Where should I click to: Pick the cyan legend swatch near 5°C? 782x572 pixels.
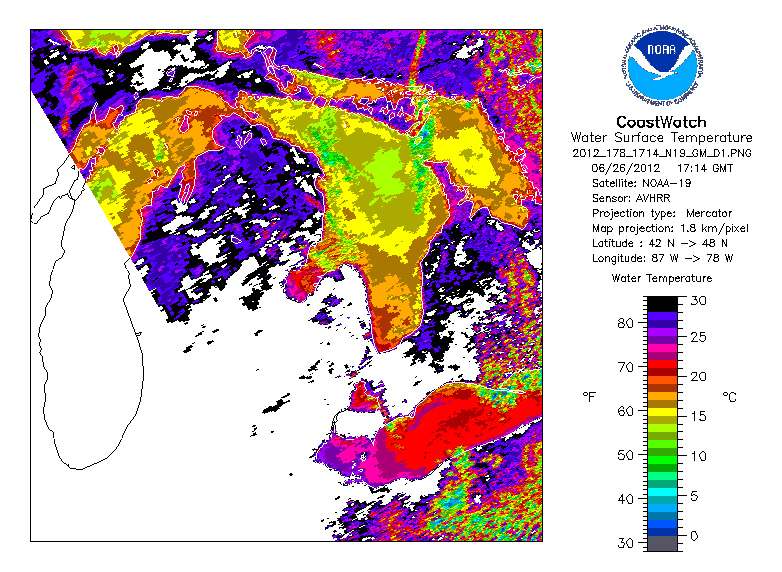(662, 492)
